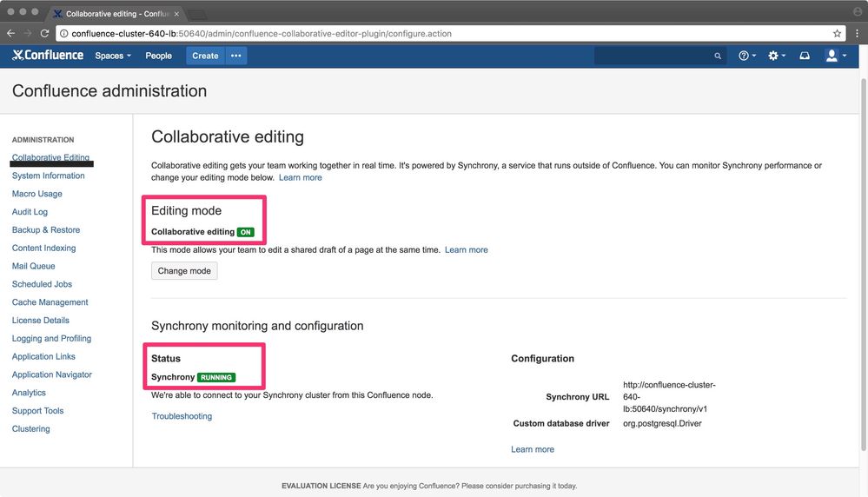
Task: Click Learn more after the intro paragraph
Action: (x=300, y=177)
